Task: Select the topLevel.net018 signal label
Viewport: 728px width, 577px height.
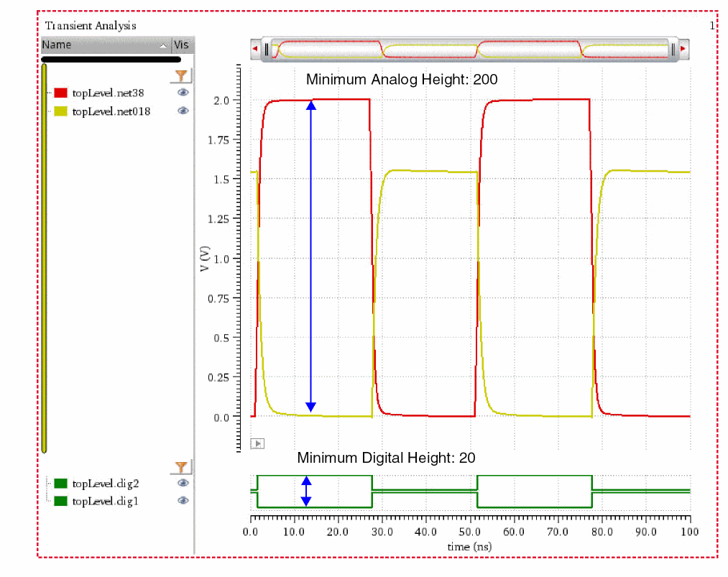Action: [x=111, y=111]
